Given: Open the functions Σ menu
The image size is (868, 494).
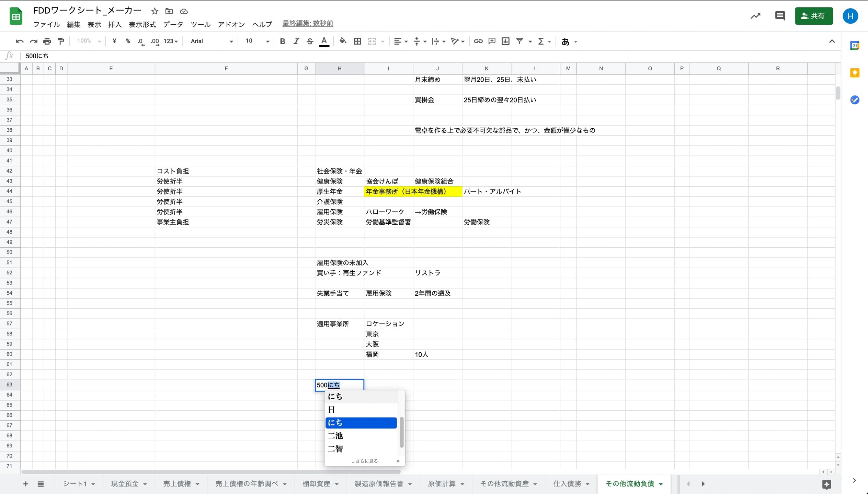Looking at the screenshot, I should point(541,41).
